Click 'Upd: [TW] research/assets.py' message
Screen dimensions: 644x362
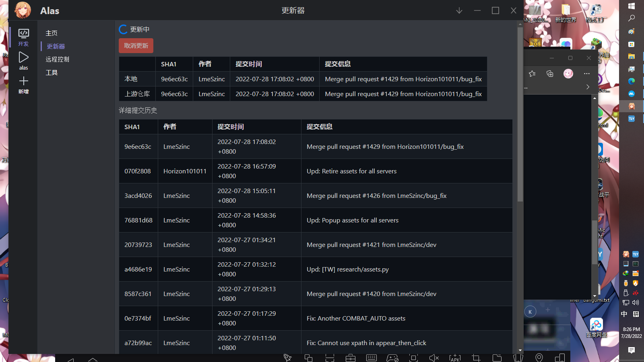348,269
